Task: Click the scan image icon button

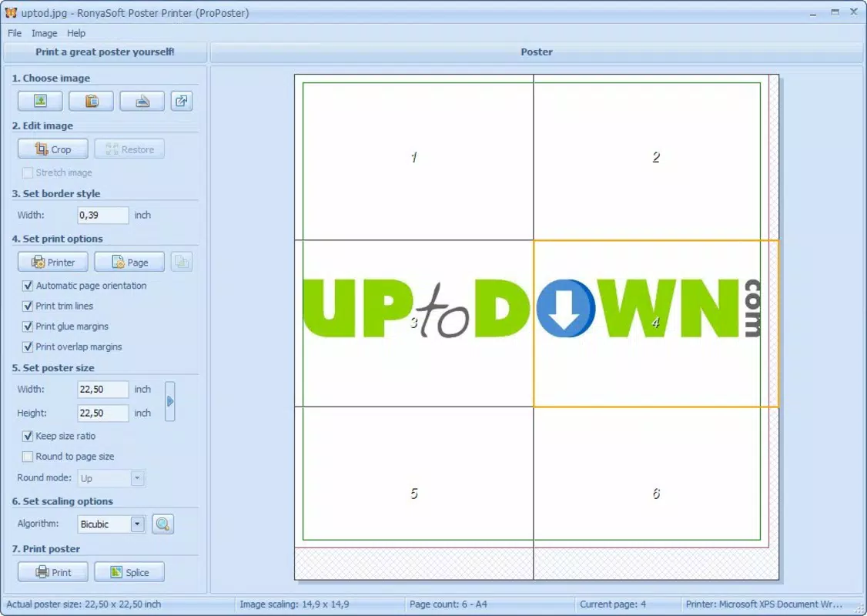Action: 142,101
